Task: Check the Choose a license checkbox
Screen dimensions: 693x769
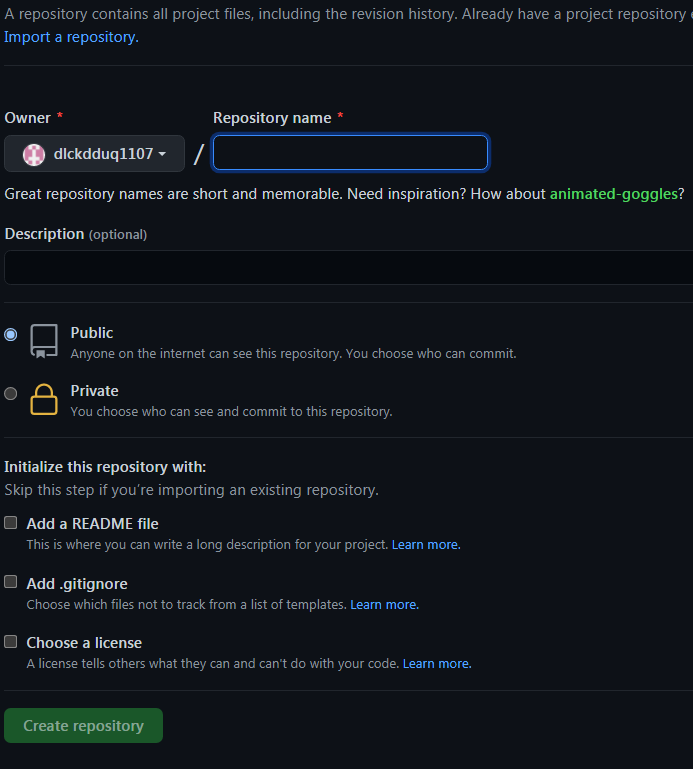Action: coord(11,641)
